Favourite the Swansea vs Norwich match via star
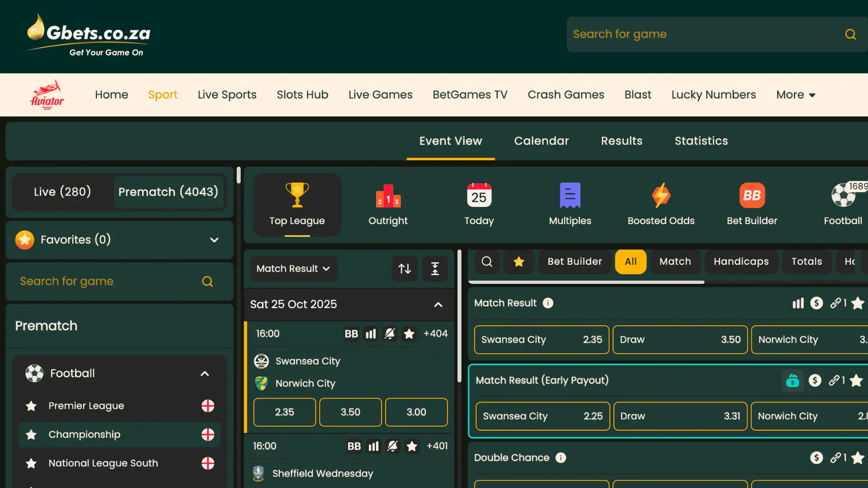The height and width of the screenshot is (488, 868). click(x=409, y=333)
